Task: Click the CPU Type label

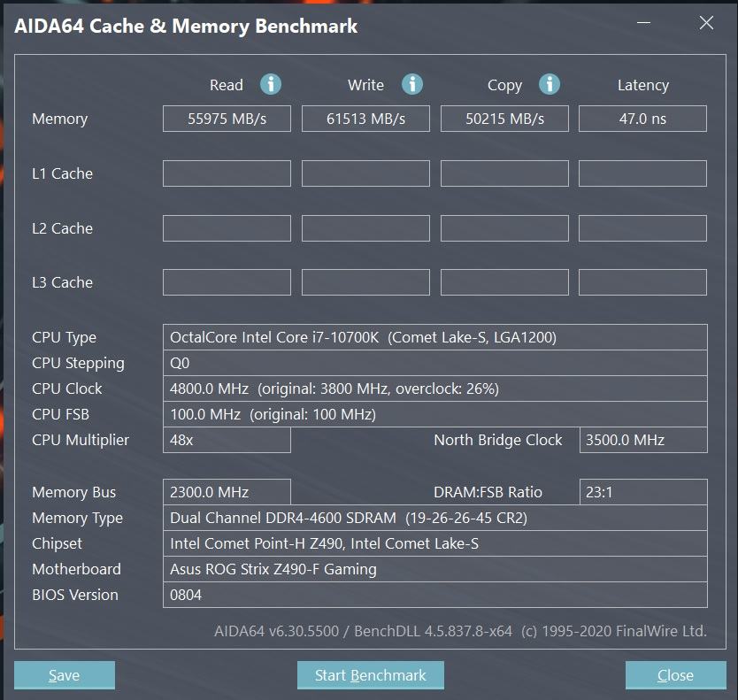Action: tap(64, 337)
